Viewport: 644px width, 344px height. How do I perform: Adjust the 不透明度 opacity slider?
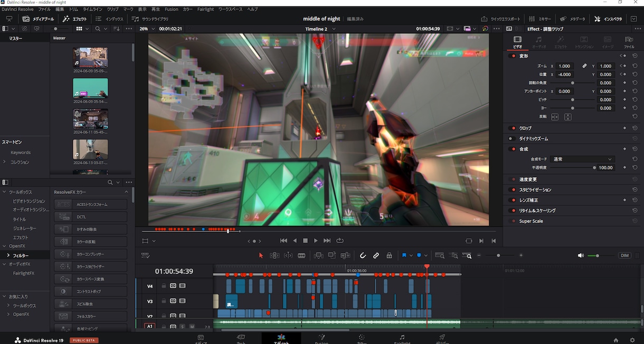pyautogui.click(x=572, y=168)
